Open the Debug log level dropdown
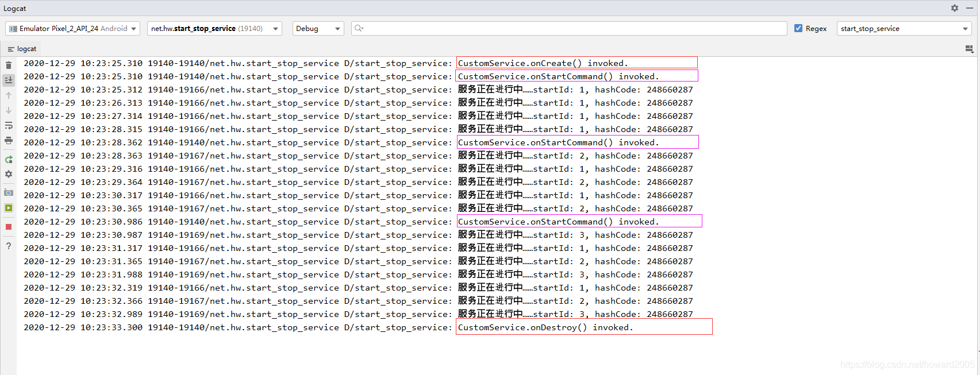The height and width of the screenshot is (375, 980). (318, 28)
